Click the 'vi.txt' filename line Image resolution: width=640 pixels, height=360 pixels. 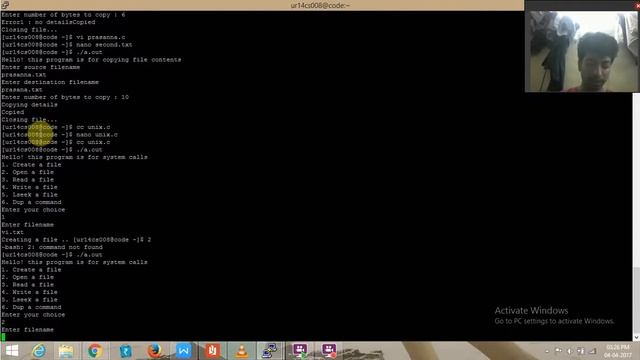13,232
